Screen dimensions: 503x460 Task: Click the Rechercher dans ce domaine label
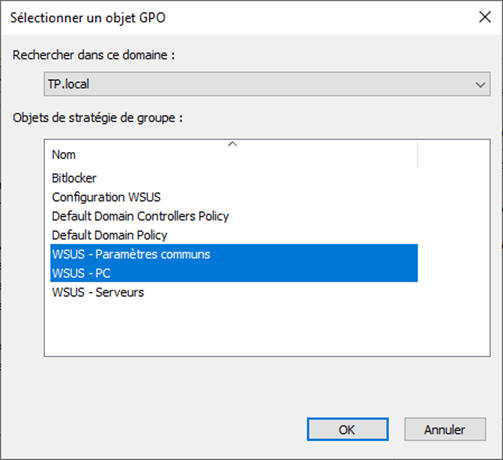94,55
